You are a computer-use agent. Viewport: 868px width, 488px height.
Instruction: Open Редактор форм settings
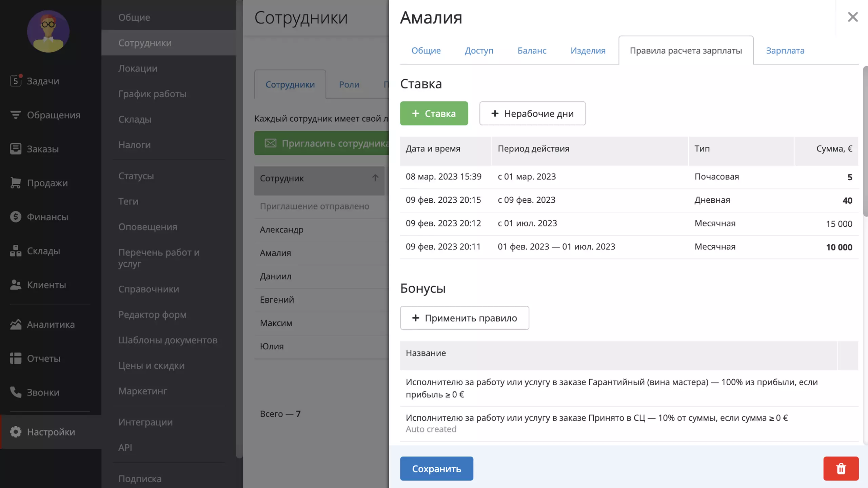coord(169,314)
